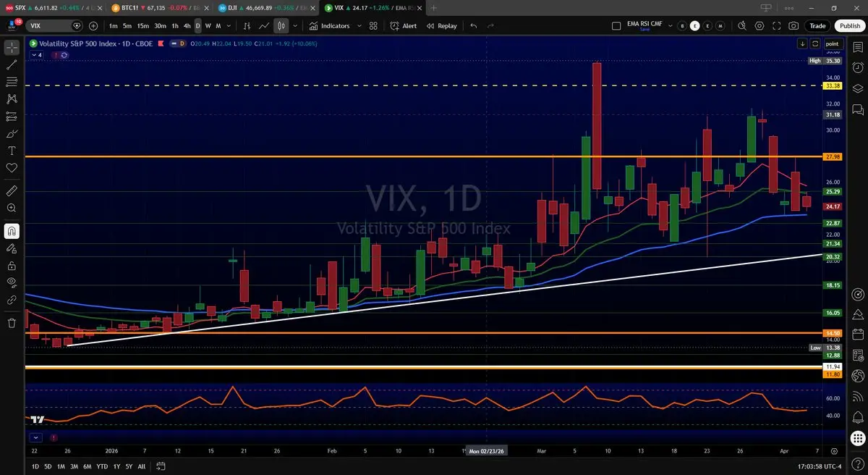The image size is (868, 475).
Task: Open the forecasting and measurement tools
Action: 12,116
